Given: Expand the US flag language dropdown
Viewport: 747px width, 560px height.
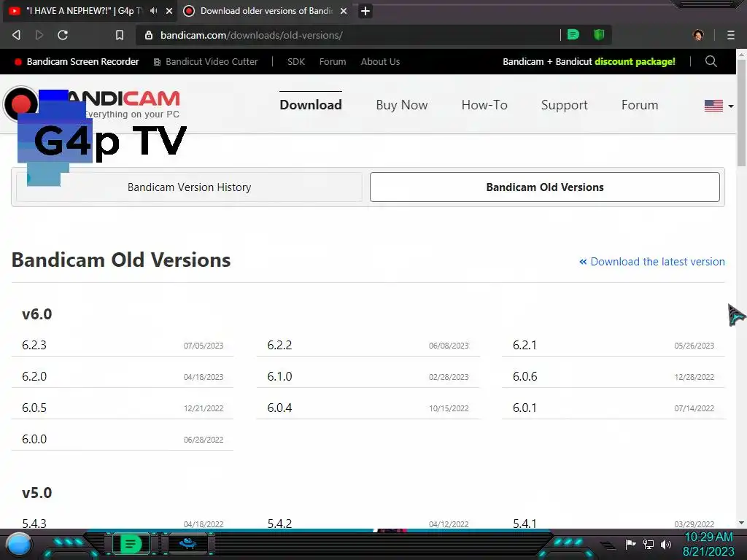Looking at the screenshot, I should [719, 105].
